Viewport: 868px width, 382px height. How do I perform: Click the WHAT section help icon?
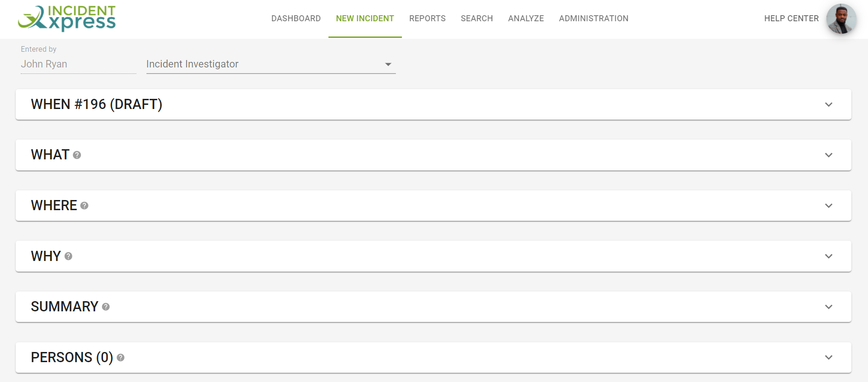click(77, 155)
